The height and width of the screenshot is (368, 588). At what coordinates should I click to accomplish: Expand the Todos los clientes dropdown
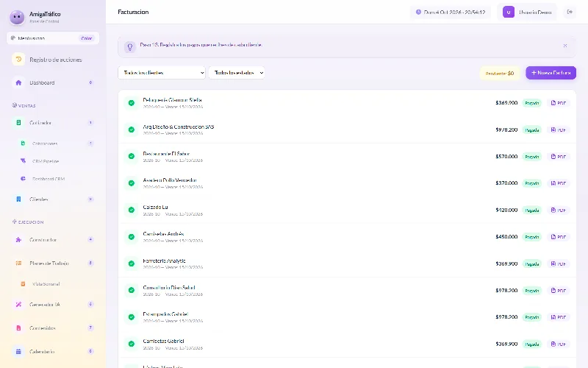point(162,72)
